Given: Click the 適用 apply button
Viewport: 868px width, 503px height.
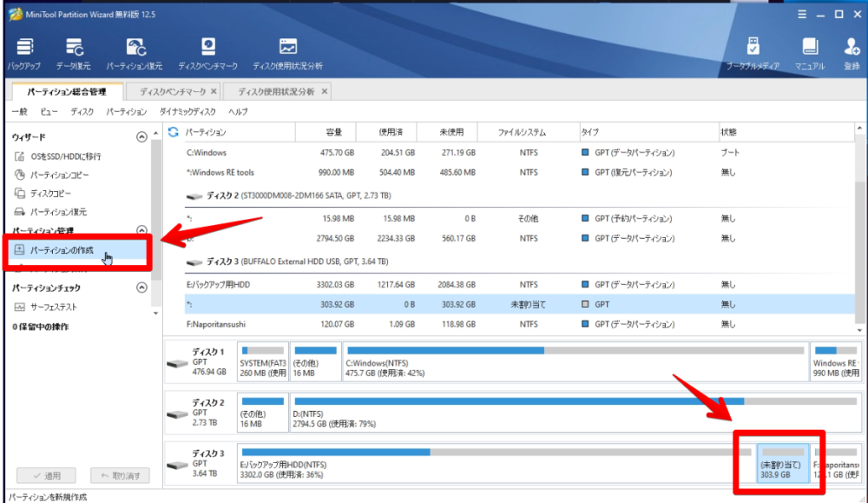Looking at the screenshot, I should pos(47,475).
